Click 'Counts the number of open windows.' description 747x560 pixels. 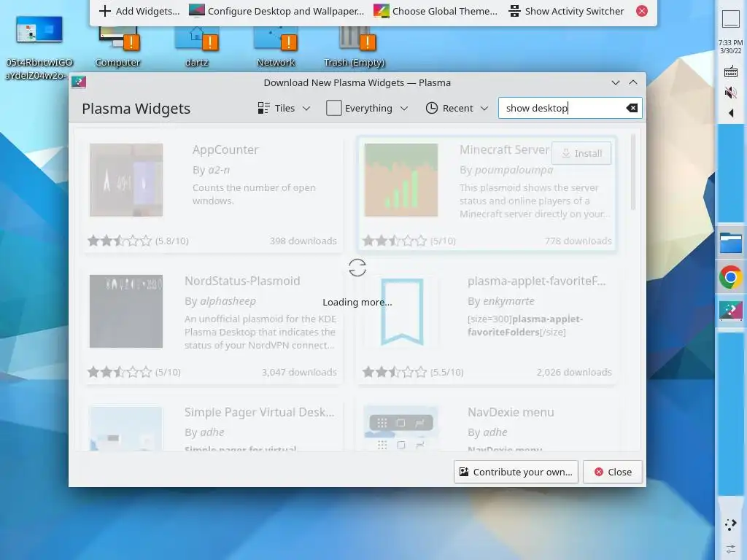pyautogui.click(x=254, y=194)
